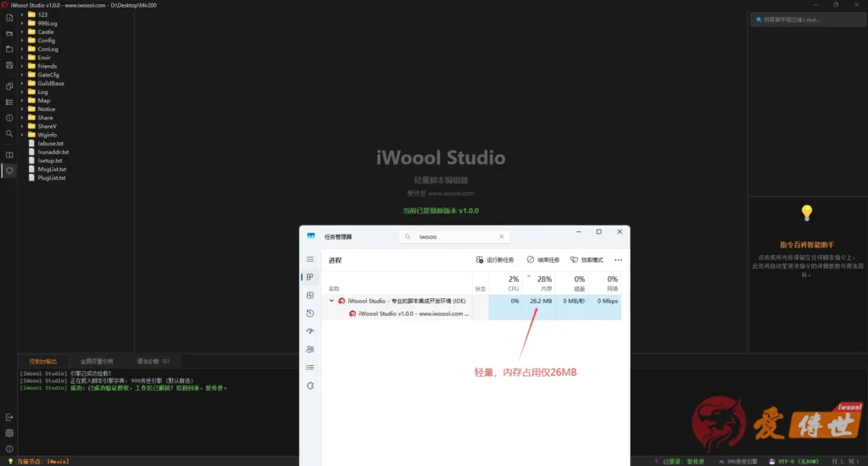Screen dimensions: 868x466
Task: Expand the Envir folder arrow
Action: tap(22, 58)
